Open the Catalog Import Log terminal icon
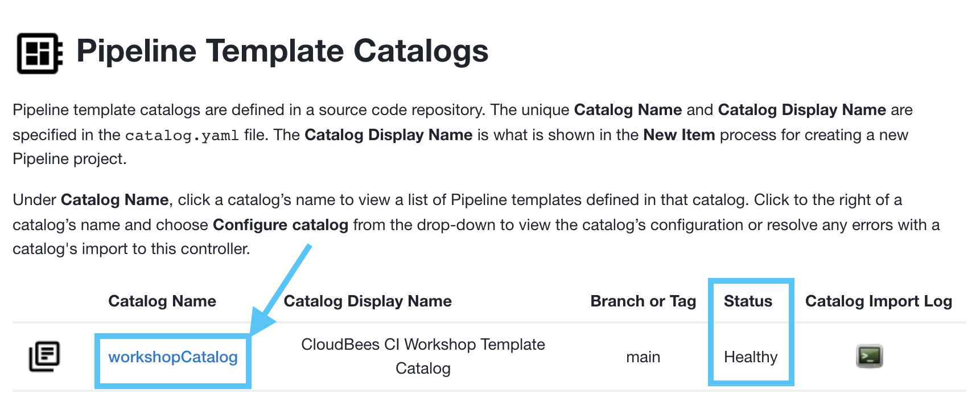 coord(869,357)
